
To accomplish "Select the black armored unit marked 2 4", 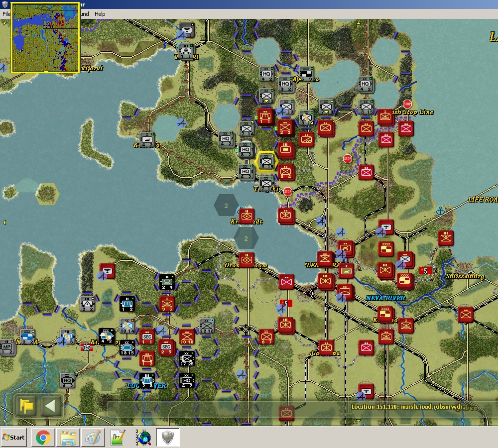I will tap(167, 282).
